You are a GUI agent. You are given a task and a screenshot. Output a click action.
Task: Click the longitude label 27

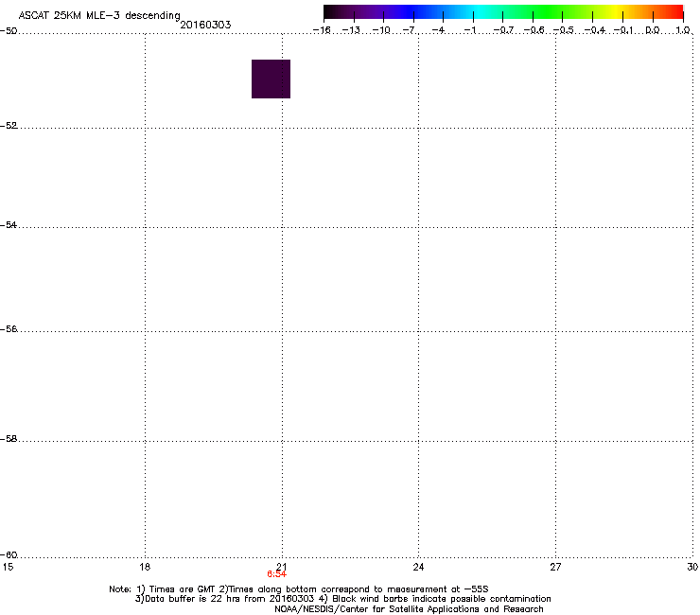555,567
